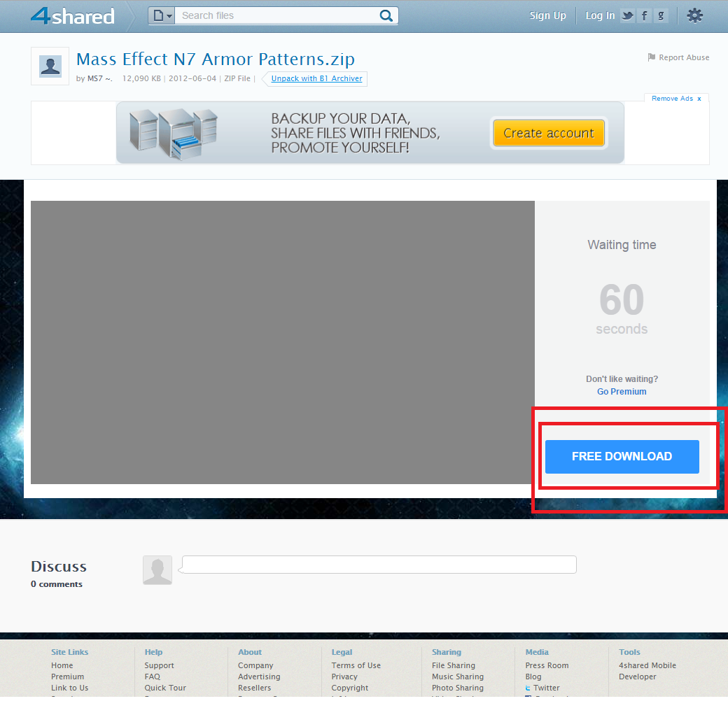Click the magnifying glass search icon

pos(386,16)
